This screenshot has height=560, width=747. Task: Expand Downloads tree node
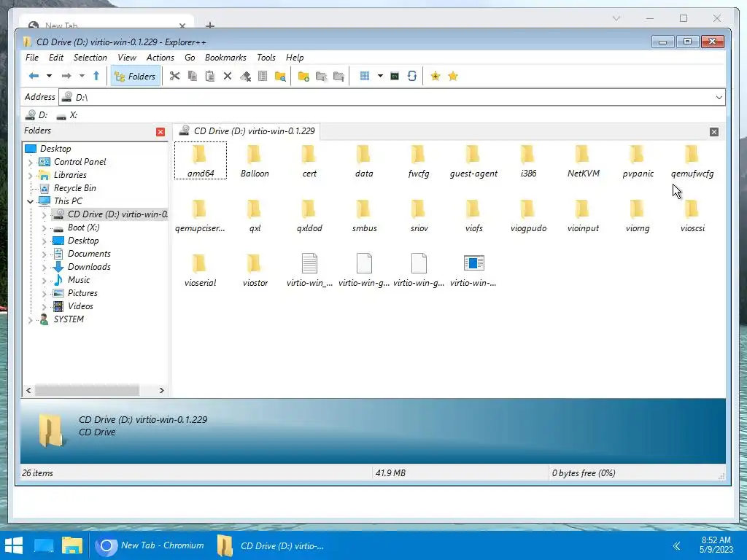click(x=44, y=268)
